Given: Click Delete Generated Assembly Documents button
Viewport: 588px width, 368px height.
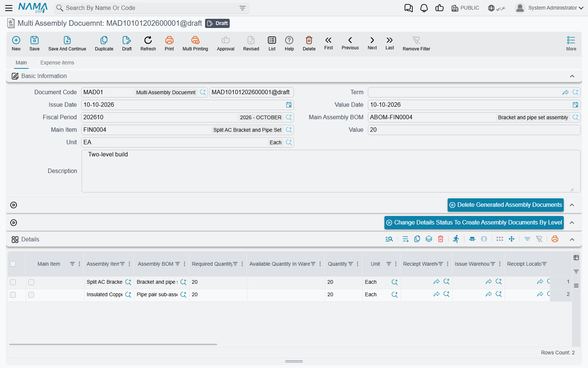Looking at the screenshot, I should 506,205.
